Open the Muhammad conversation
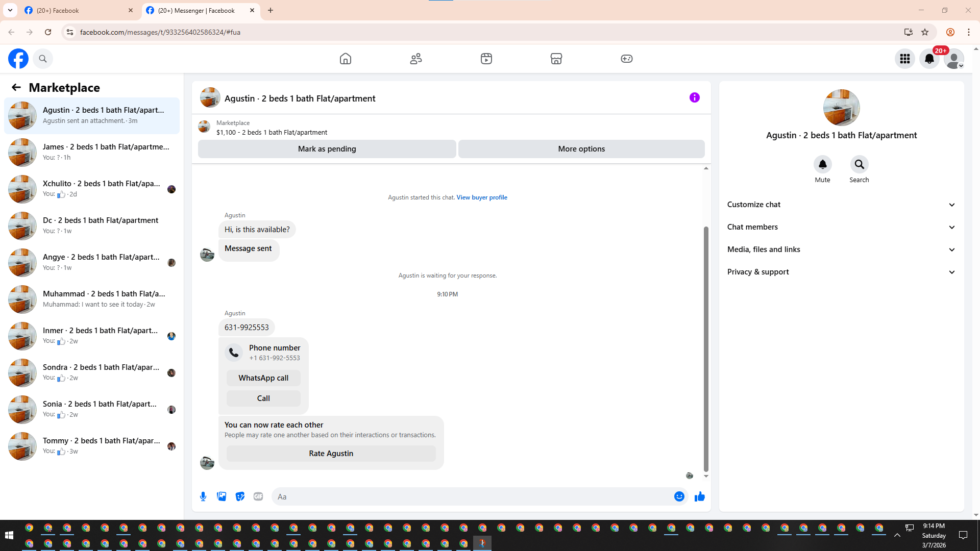 (92, 299)
